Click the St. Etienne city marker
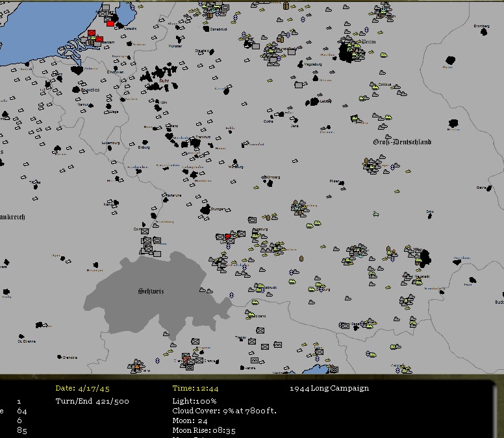The height and width of the screenshot is (438, 504). [x=21, y=336]
